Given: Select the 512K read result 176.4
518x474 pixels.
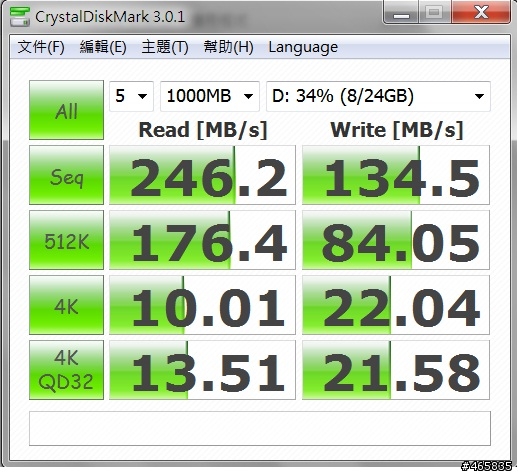Looking at the screenshot, I should (202, 240).
